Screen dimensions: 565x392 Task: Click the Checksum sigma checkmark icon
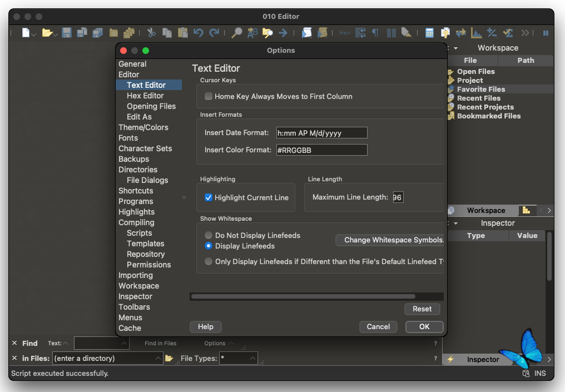click(x=508, y=33)
